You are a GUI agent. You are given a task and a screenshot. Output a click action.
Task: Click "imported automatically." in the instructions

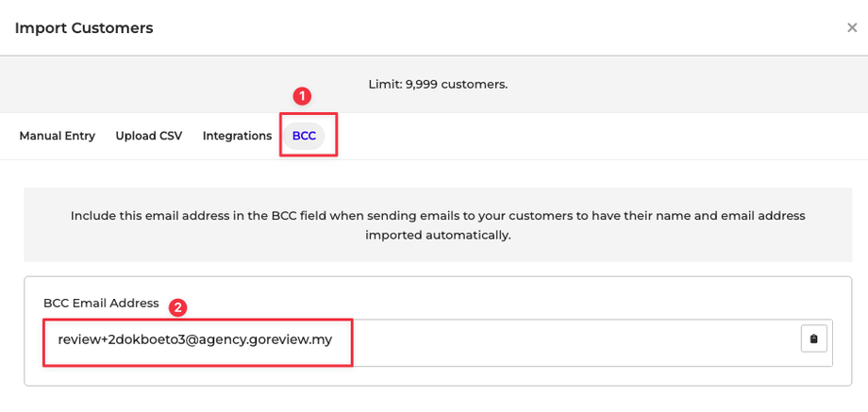click(x=438, y=235)
